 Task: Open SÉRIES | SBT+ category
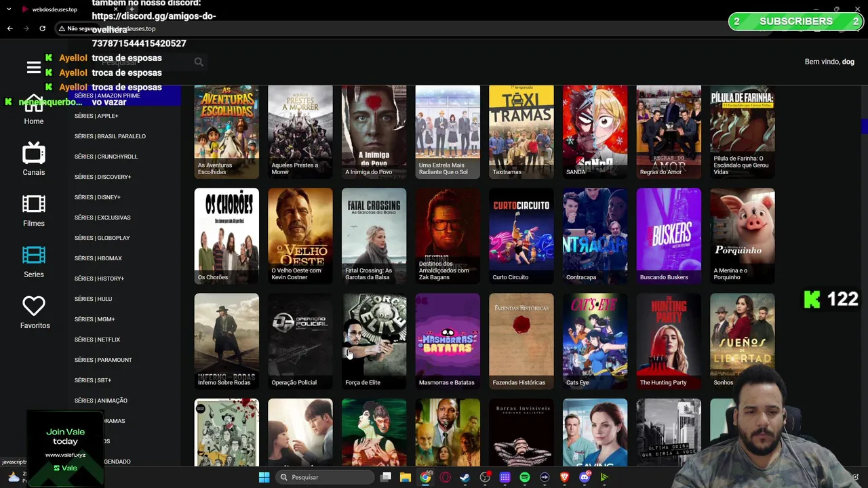[x=93, y=380]
